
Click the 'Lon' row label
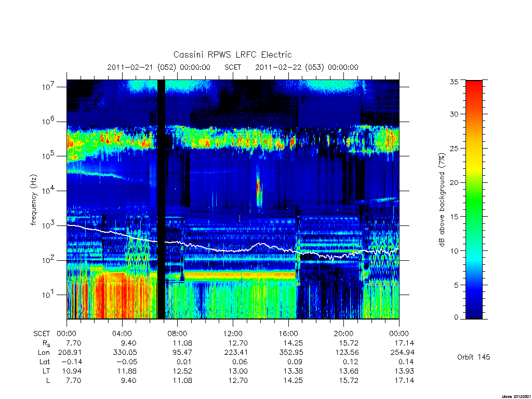click(x=44, y=353)
